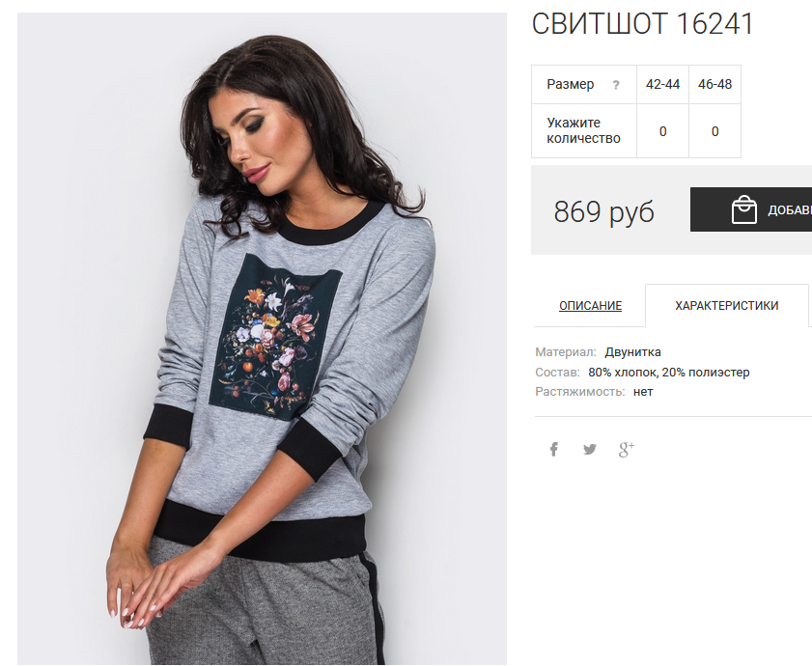Share the product on Twitter

coord(589,449)
